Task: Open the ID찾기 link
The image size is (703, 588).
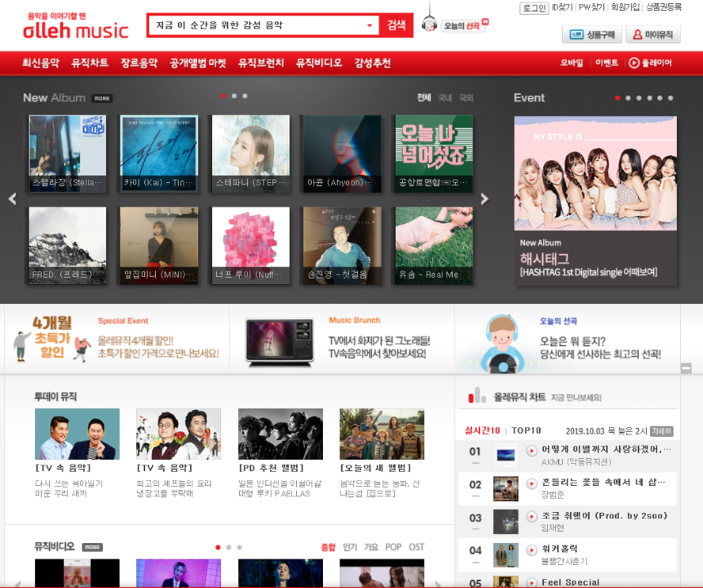Action: point(562,7)
